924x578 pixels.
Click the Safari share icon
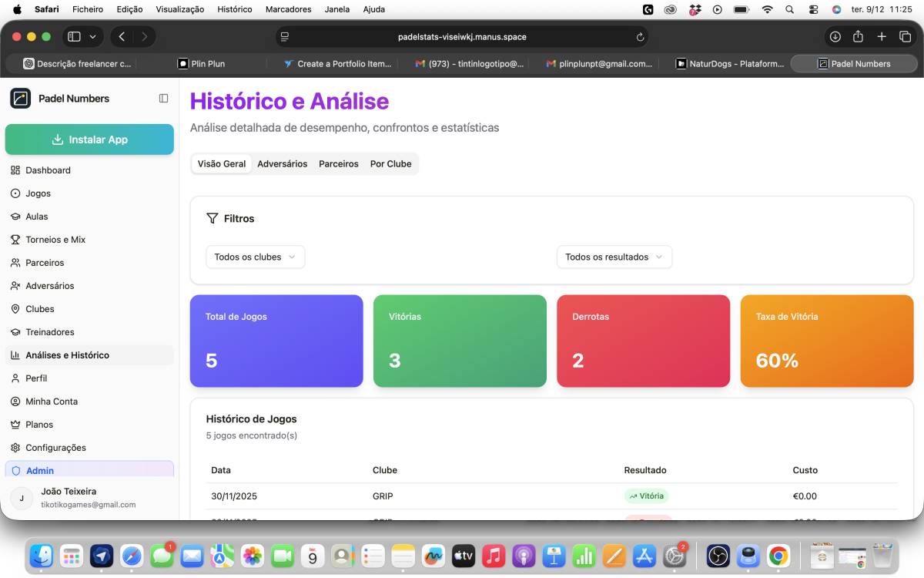pos(859,36)
